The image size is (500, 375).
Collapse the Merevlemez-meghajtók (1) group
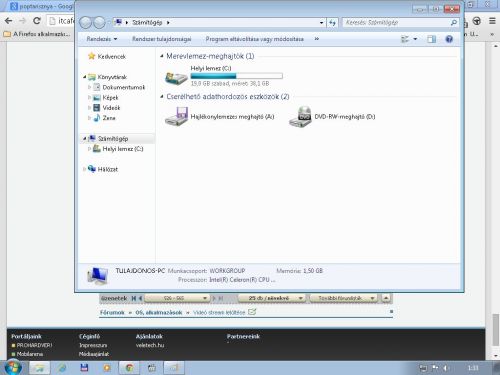point(162,56)
